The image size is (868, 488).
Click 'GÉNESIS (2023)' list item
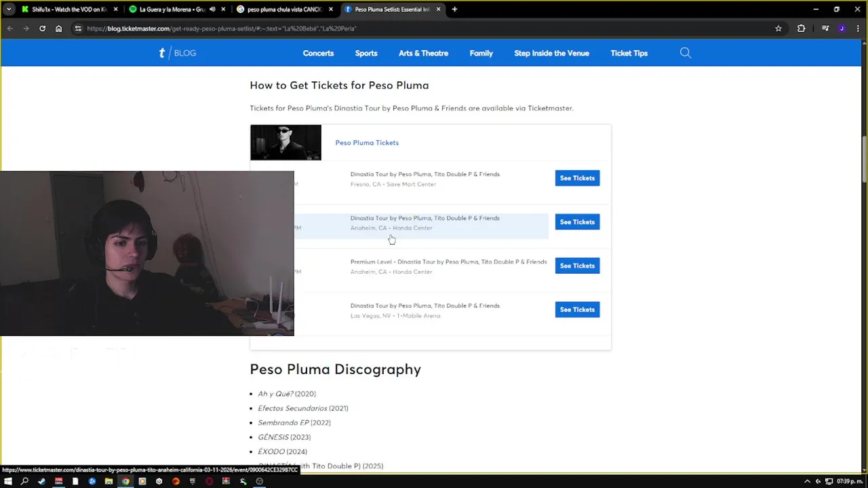point(284,437)
